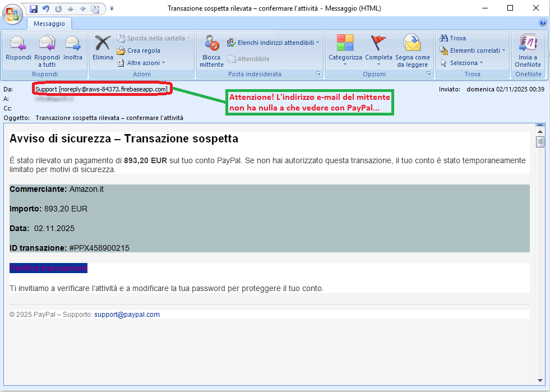Viewport: 550px width, 392px height.
Task: Click Trova in the ribbon
Action: [457, 38]
